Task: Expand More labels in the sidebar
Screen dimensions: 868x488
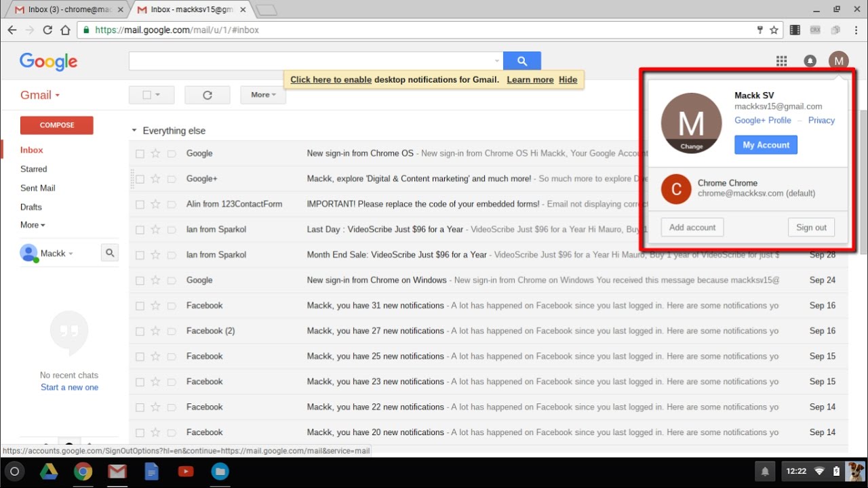Action: (33, 225)
